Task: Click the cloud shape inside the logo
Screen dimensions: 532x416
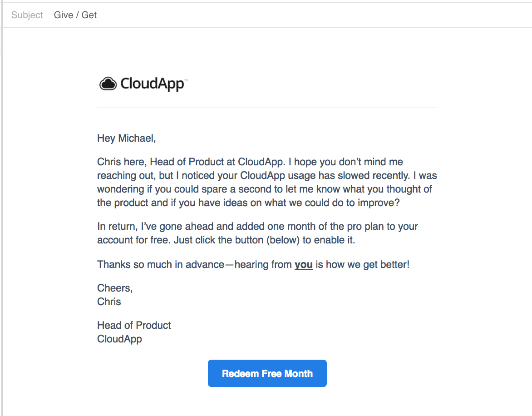Action: click(108, 84)
